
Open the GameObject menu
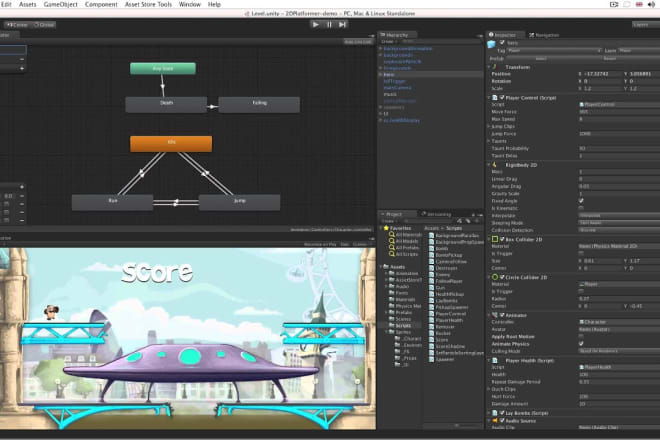[x=61, y=4]
